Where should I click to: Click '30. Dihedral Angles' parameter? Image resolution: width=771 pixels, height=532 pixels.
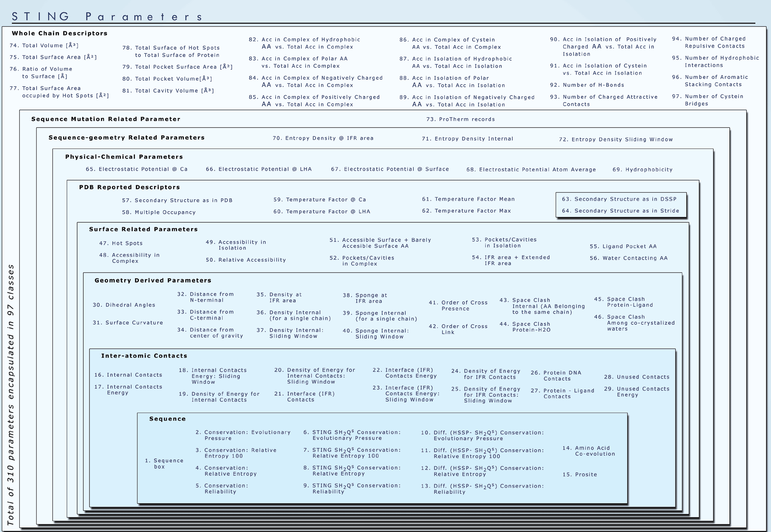point(124,305)
